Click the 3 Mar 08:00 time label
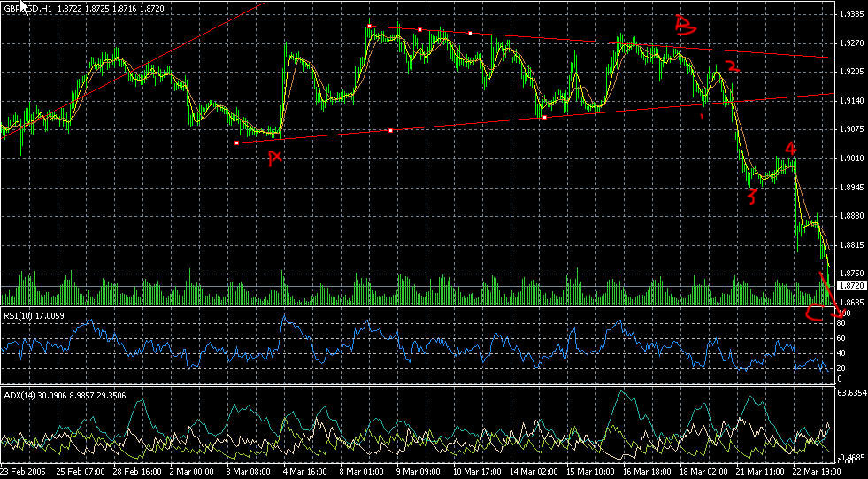The height and width of the screenshot is (479, 868). tap(249, 471)
